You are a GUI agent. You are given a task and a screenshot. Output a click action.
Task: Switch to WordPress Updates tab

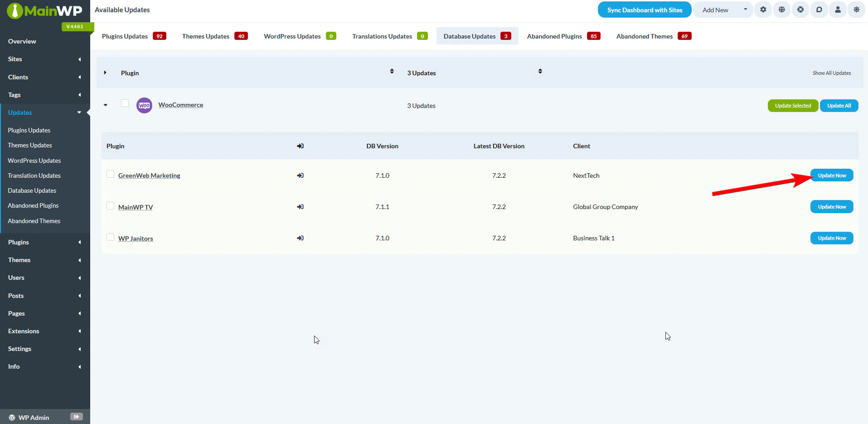coord(300,36)
